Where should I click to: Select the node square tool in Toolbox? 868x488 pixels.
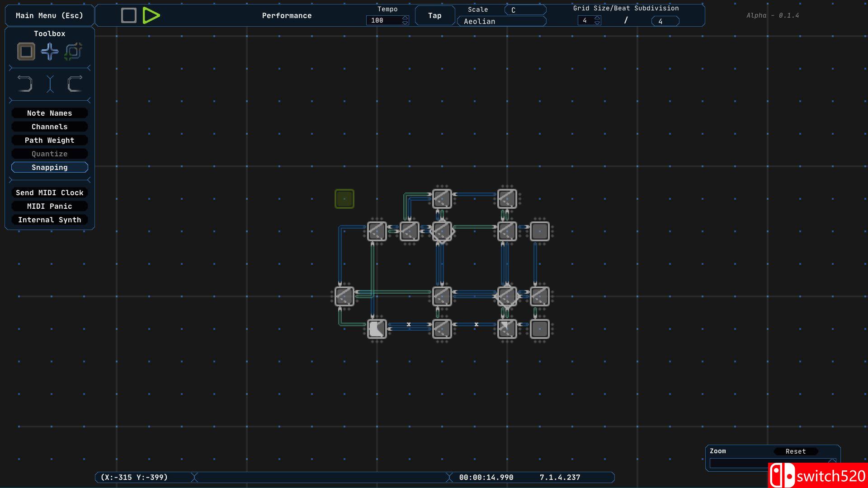point(26,52)
